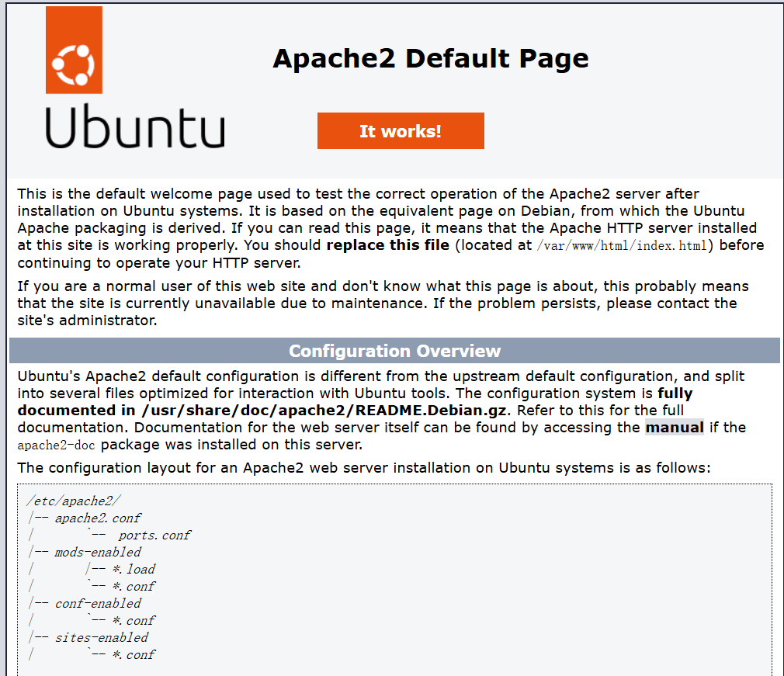The image size is (784, 676).
Task: Click the 'ports.conf' tree entry
Action: point(154,535)
